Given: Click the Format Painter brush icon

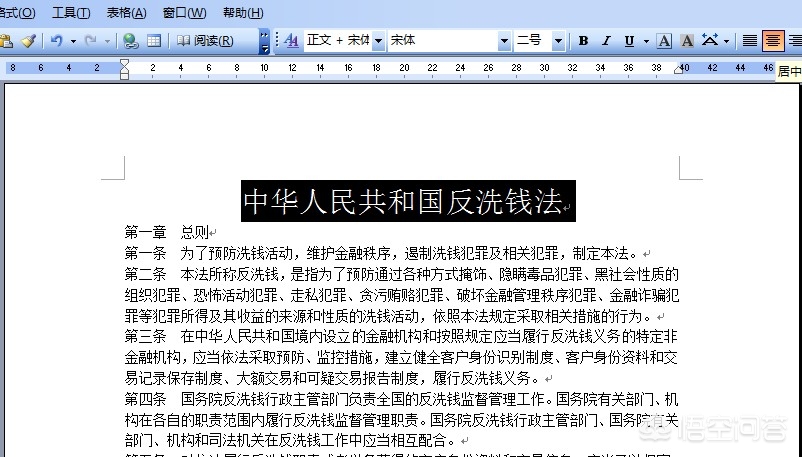Looking at the screenshot, I should (28, 41).
